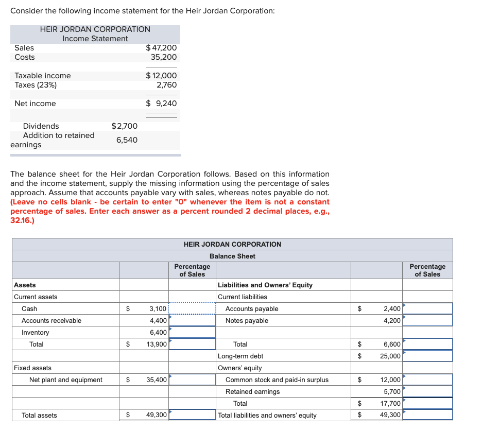The width and height of the screenshot is (482, 448).
Task: Select the Accounts receivable percentage input field
Action: click(x=192, y=320)
